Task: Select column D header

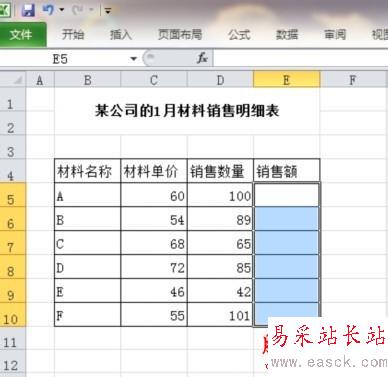Action: (220, 80)
